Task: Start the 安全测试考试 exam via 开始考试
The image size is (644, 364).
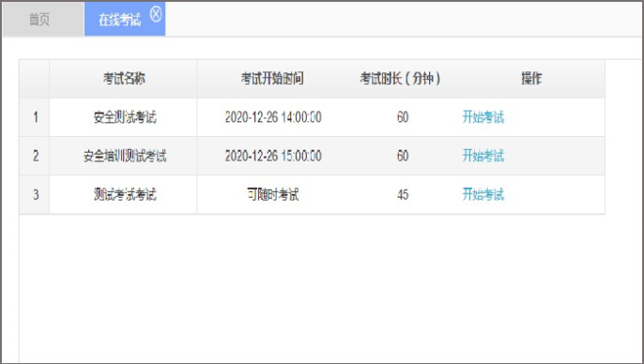Action: click(483, 117)
